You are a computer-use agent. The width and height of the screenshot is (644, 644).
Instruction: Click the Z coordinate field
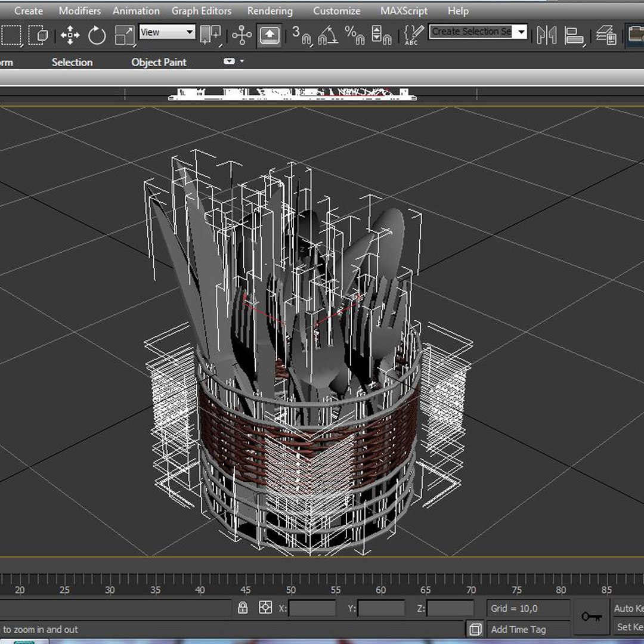click(x=450, y=608)
